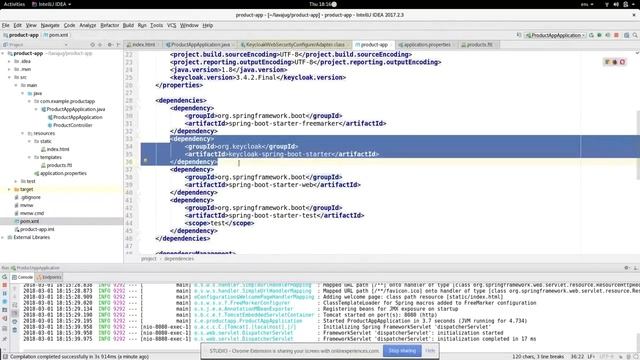Image resolution: width=640 pixels, height=360 pixels.
Task: Select the Console tab in Run panel
Action: [x=22, y=277]
